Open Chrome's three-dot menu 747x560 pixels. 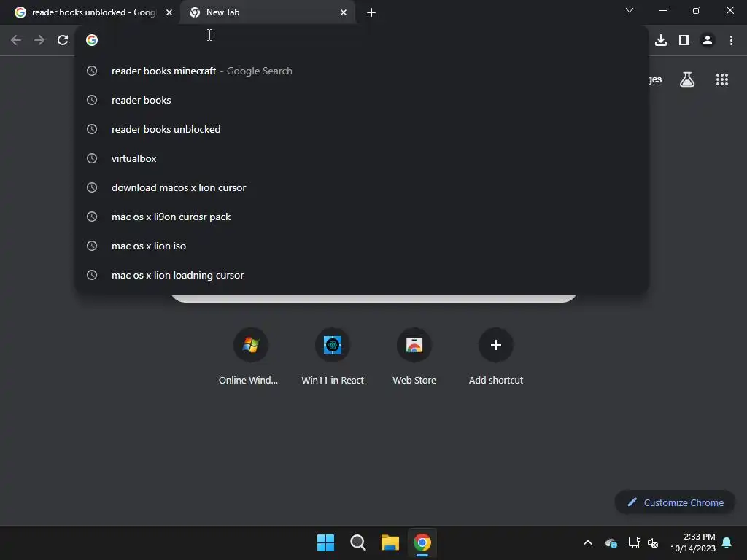click(x=731, y=40)
